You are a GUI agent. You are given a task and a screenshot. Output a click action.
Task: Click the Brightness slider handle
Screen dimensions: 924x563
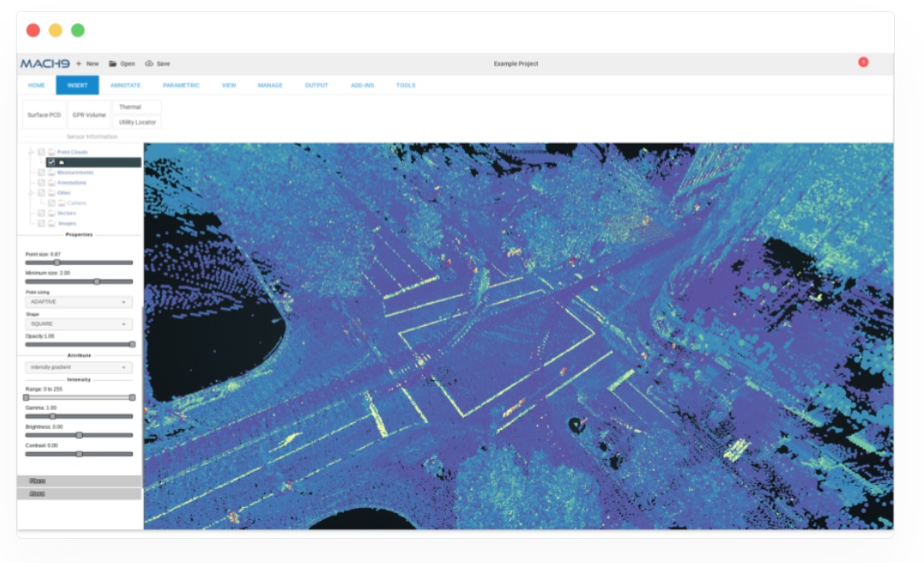coord(79,435)
